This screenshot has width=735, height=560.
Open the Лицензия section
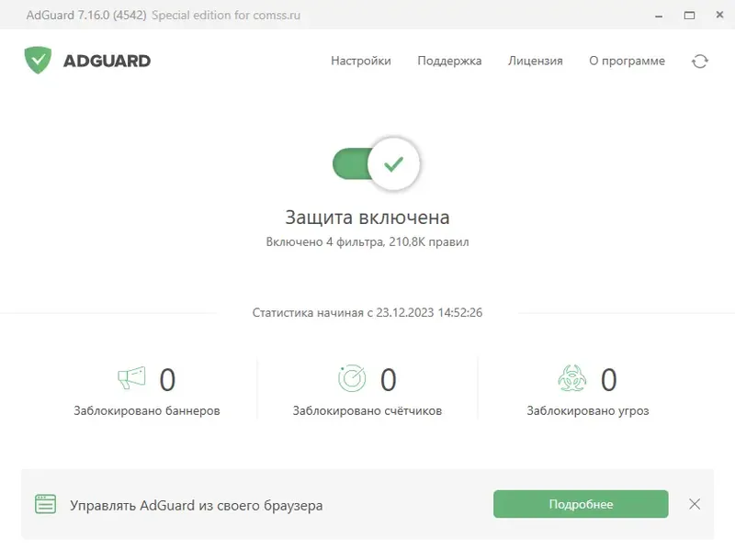(535, 61)
